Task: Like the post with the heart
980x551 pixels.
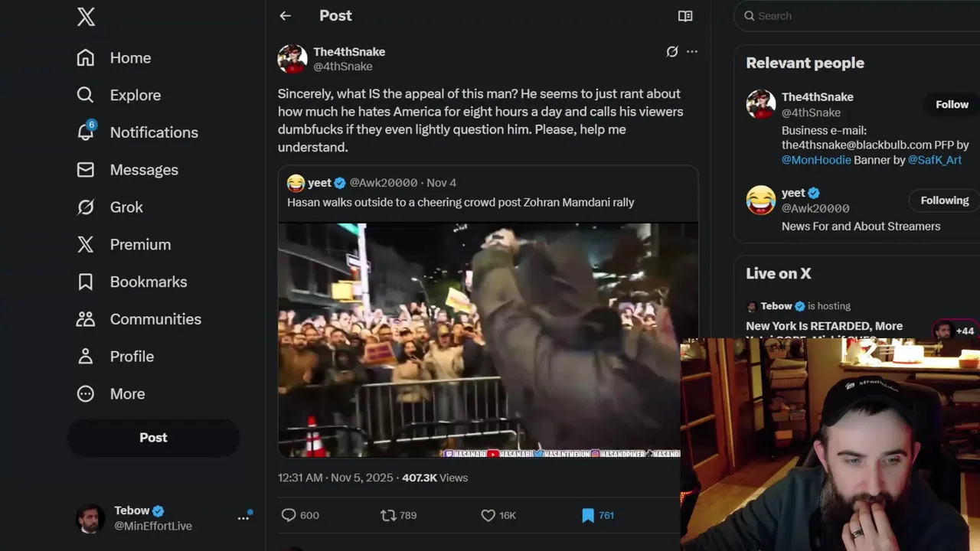Action: coord(488,516)
